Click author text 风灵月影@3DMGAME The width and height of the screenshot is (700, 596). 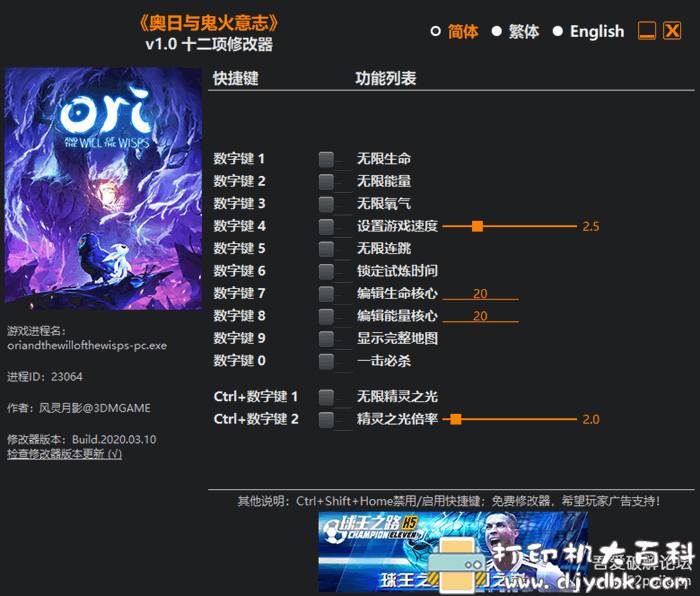tap(95, 408)
